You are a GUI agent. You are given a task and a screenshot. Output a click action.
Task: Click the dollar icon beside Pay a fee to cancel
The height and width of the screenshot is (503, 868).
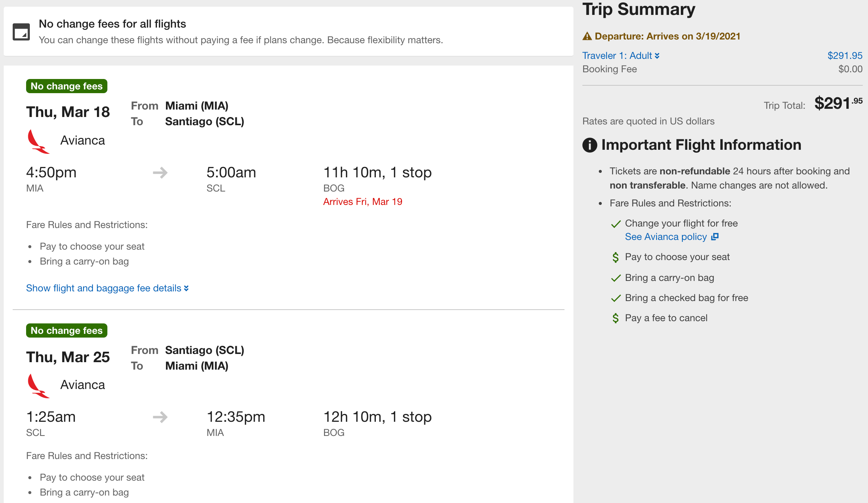pos(616,318)
